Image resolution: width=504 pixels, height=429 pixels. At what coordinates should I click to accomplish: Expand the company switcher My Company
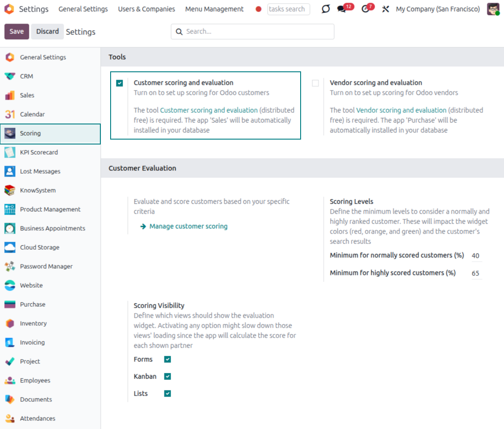[x=438, y=9]
